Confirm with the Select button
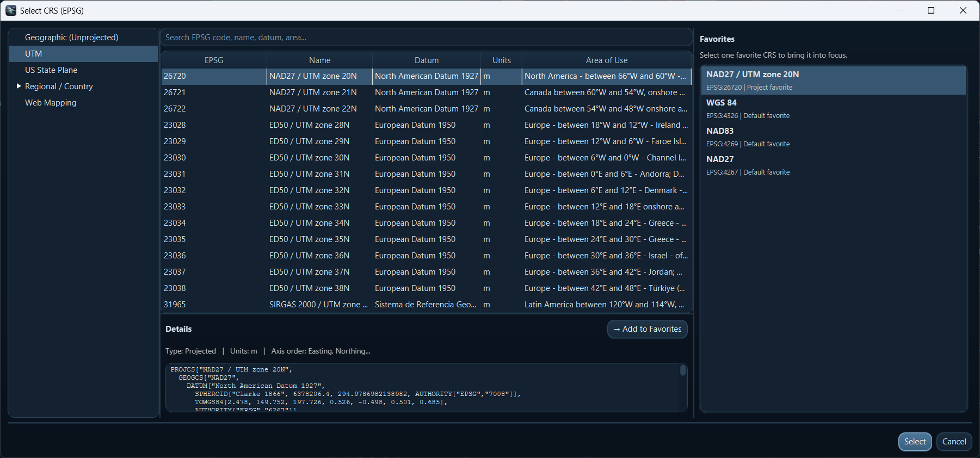 pyautogui.click(x=915, y=442)
